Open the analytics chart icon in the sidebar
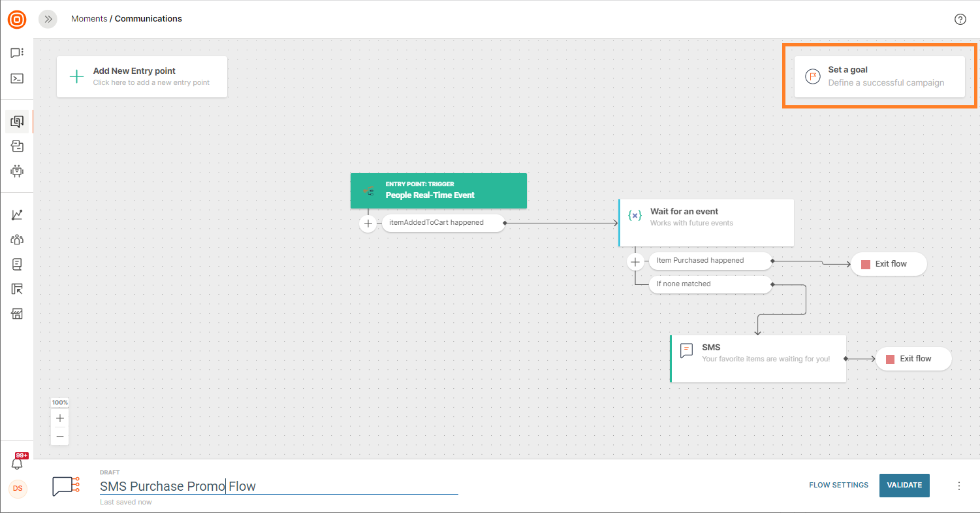The height and width of the screenshot is (513, 980). pos(17,215)
